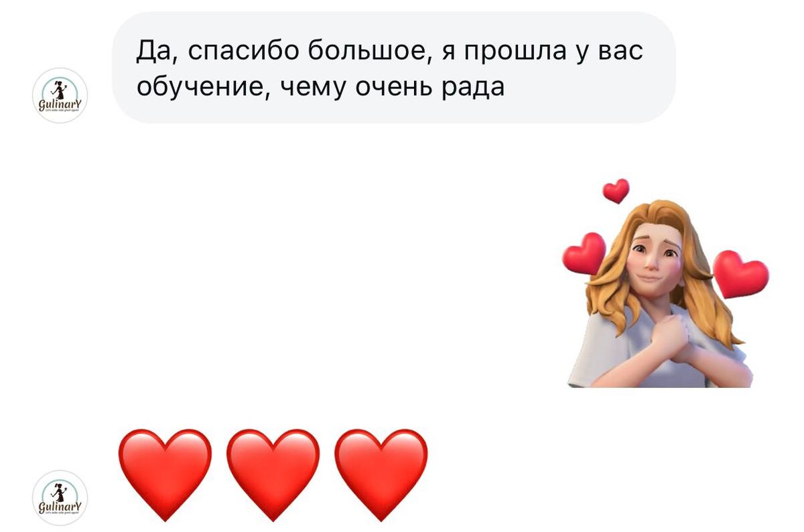Open the Gulinary avatar beside the text message

click(x=60, y=96)
